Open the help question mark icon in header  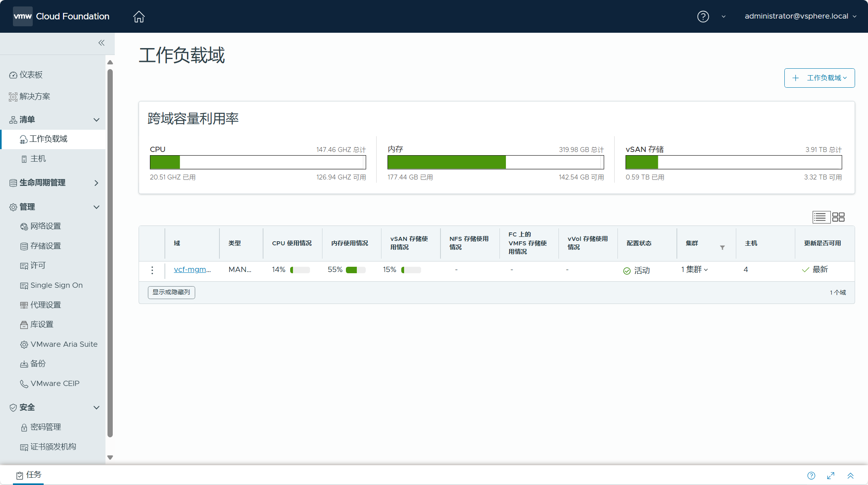[703, 17]
